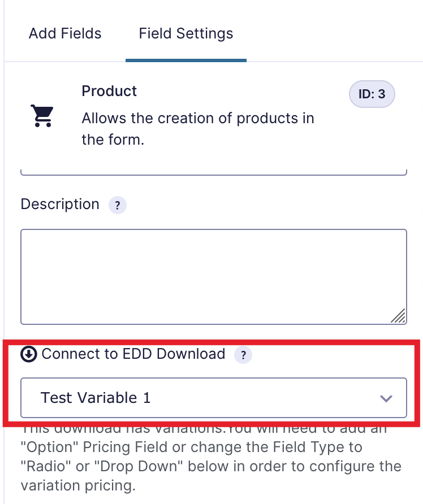This screenshot has height=504, width=423.
Task: Show help tooltip for Description
Action: (117, 206)
